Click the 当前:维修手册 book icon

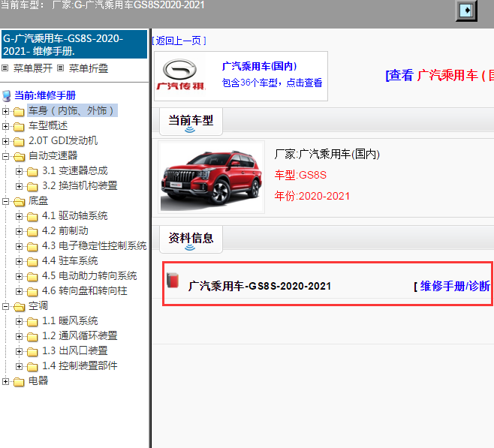(6, 96)
